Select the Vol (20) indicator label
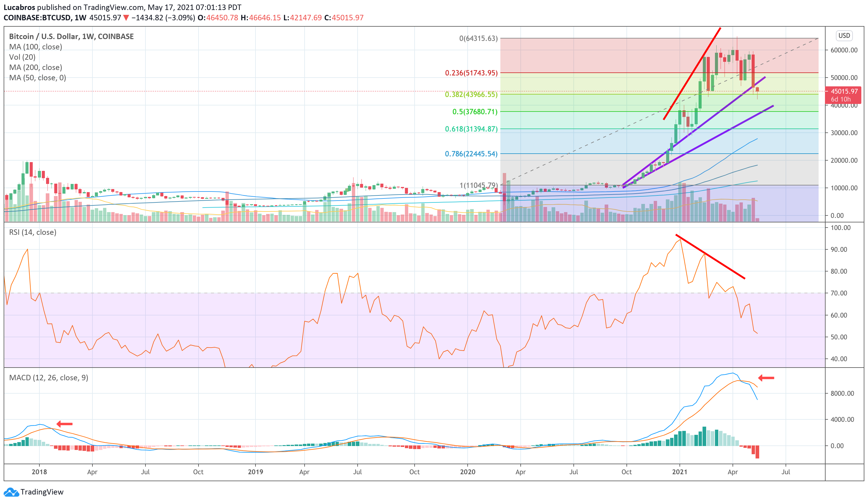Screen dimensions: 868x503 22,57
